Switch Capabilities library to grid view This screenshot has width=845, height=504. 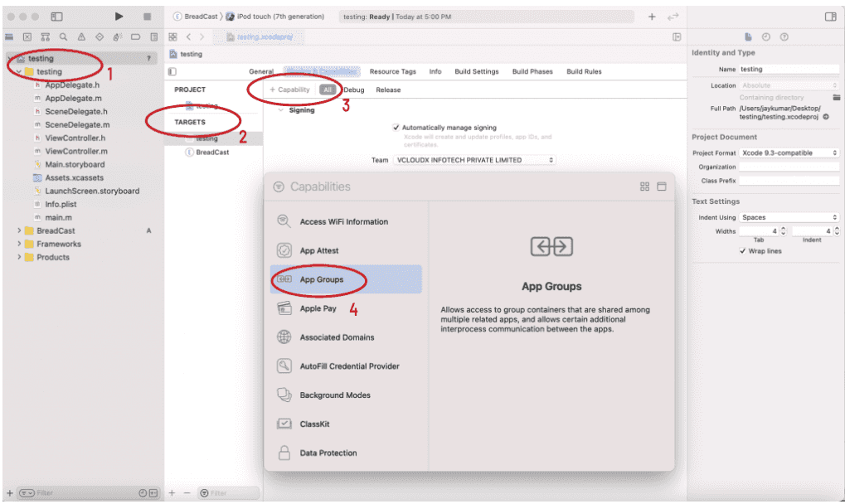pos(644,187)
